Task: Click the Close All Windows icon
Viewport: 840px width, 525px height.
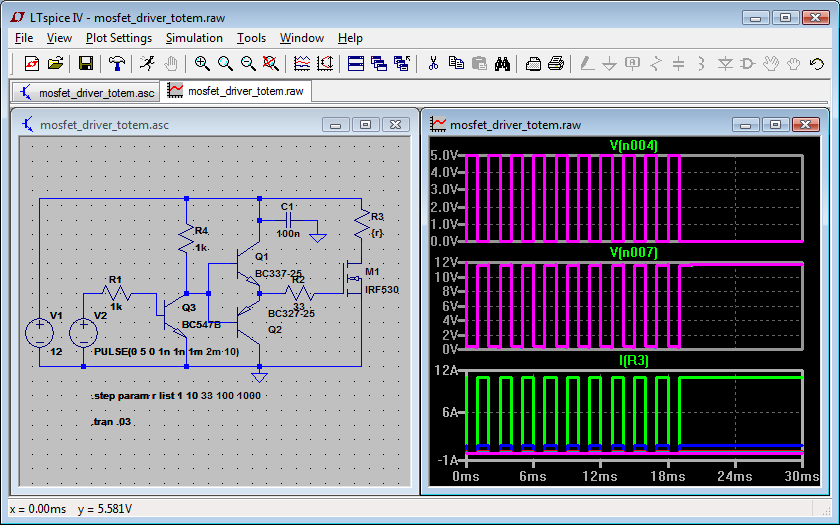Action: [x=402, y=64]
